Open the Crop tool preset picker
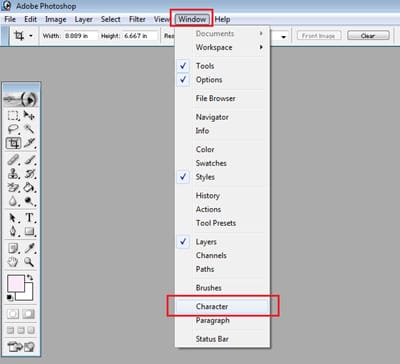The height and width of the screenshot is (364, 400). (x=31, y=36)
